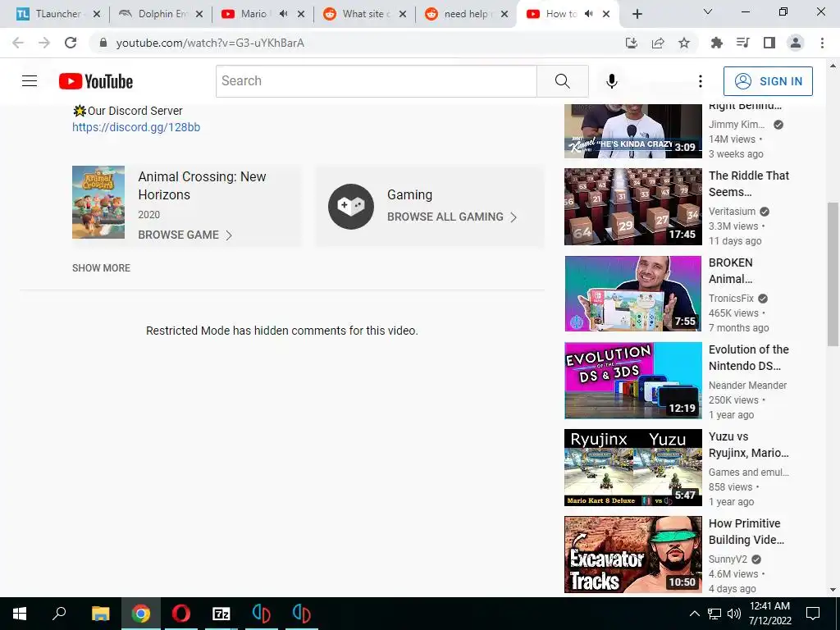View site info via lock icon
This screenshot has width=840, height=630.
click(103, 43)
